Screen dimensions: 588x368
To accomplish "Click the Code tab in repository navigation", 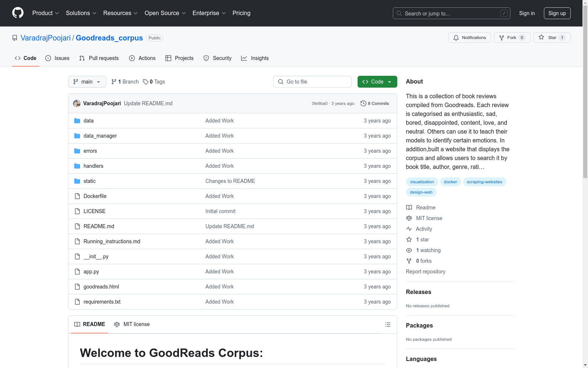I will [x=26, y=58].
